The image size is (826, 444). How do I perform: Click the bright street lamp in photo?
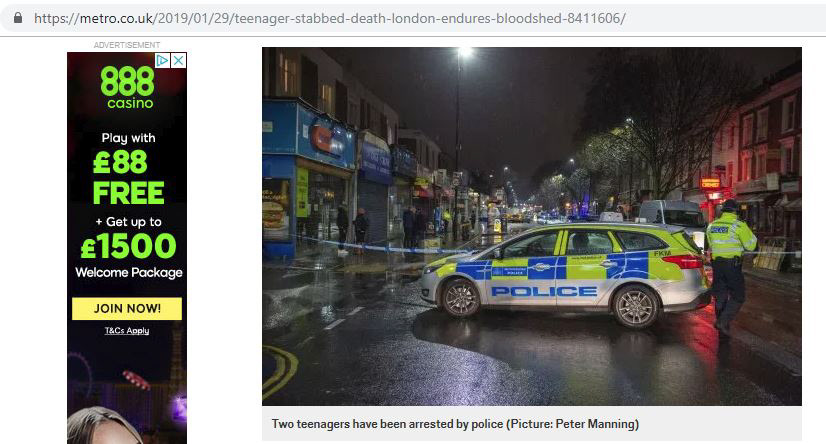pos(465,52)
